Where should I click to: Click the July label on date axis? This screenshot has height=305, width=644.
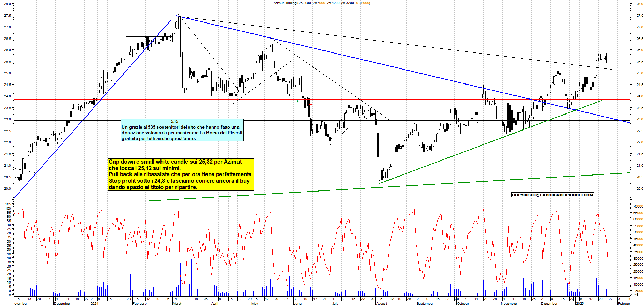[x=335, y=303]
